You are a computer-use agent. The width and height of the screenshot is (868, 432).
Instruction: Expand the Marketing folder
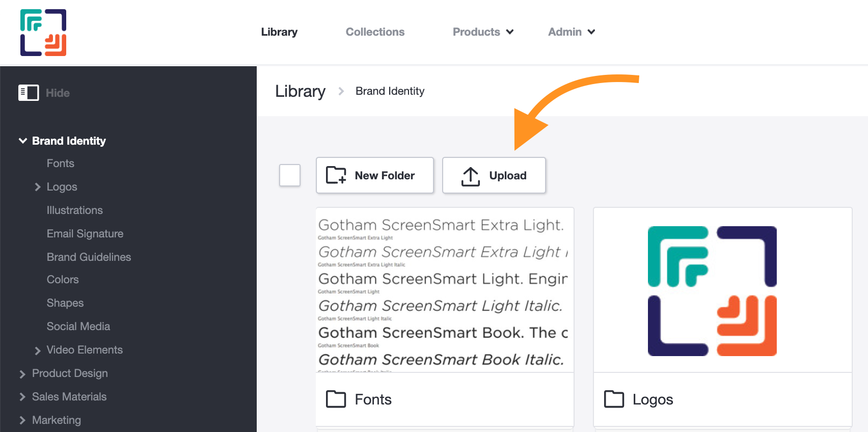pos(22,420)
